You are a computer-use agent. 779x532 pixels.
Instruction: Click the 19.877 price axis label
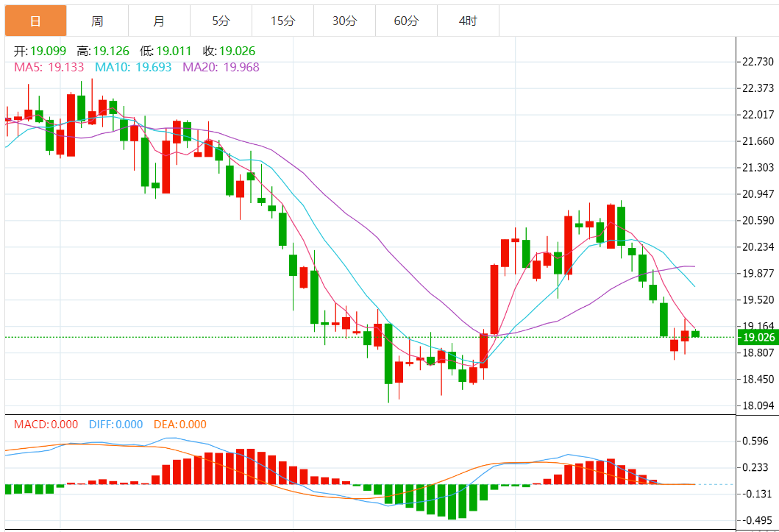(x=758, y=273)
